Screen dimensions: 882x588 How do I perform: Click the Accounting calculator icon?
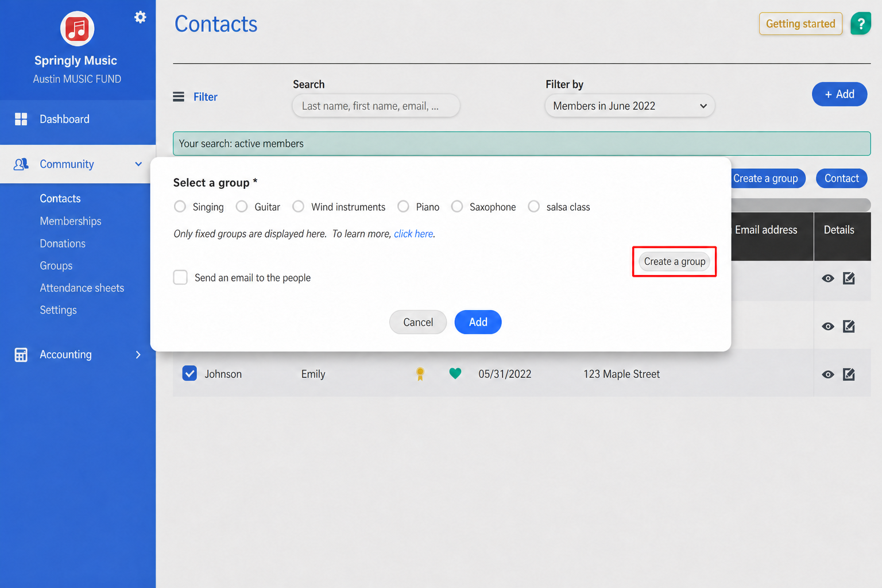[x=21, y=355]
